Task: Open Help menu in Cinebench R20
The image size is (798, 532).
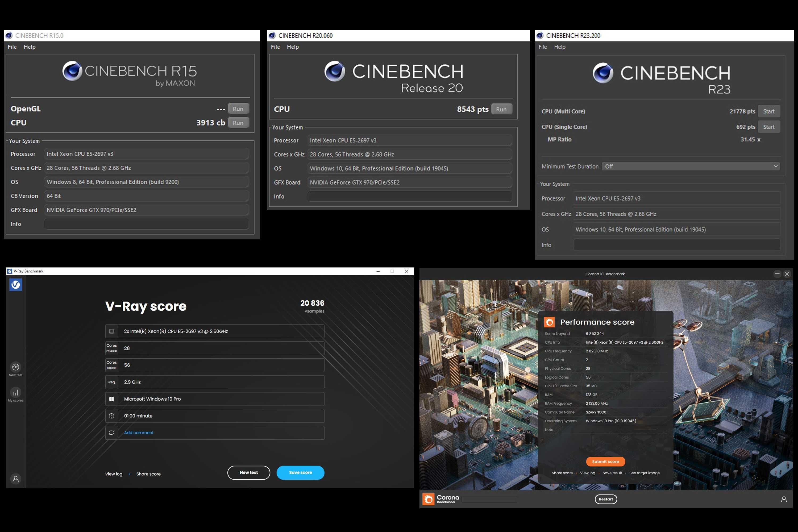Action: (x=292, y=47)
